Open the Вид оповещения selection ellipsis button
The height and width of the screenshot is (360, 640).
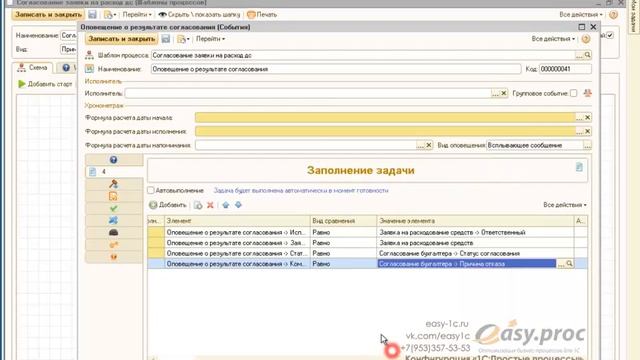point(587,145)
